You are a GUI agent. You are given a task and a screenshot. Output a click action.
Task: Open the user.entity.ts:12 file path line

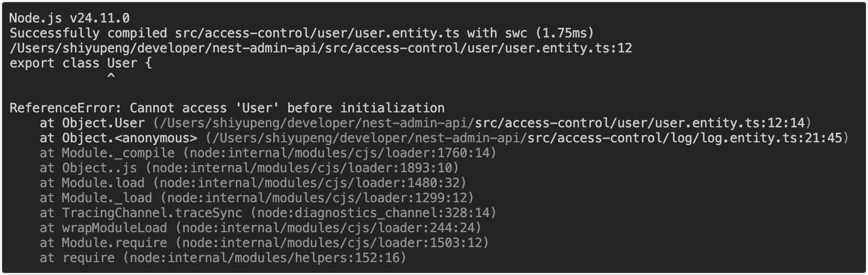pos(320,48)
